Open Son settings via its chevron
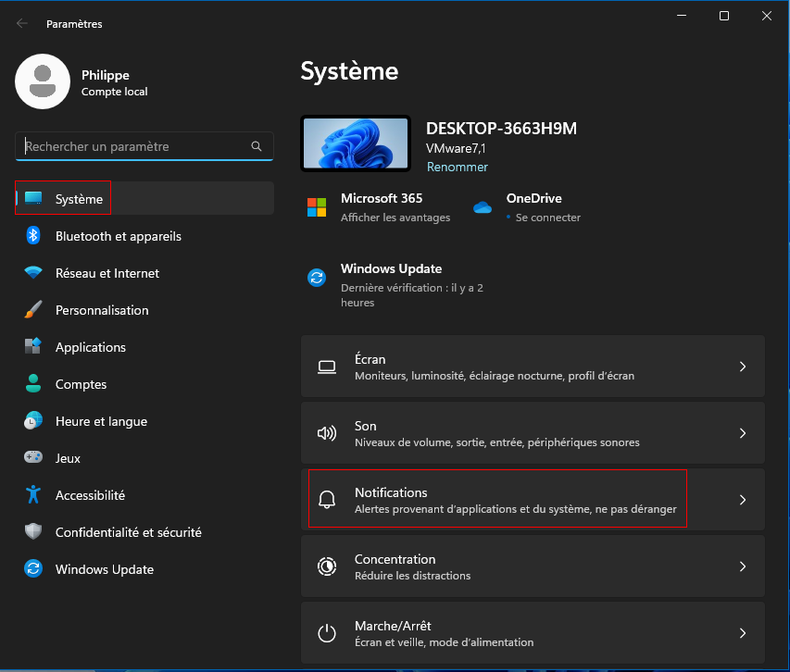 [x=743, y=433]
